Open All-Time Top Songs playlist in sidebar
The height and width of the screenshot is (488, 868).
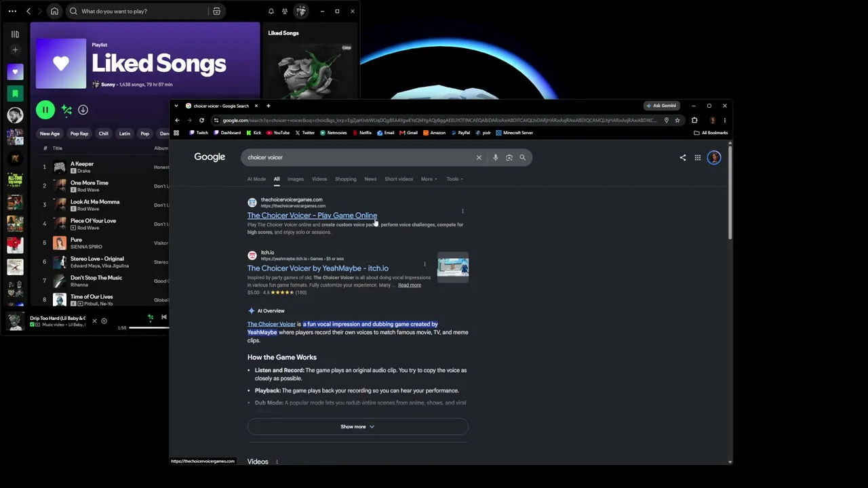[x=15, y=180]
